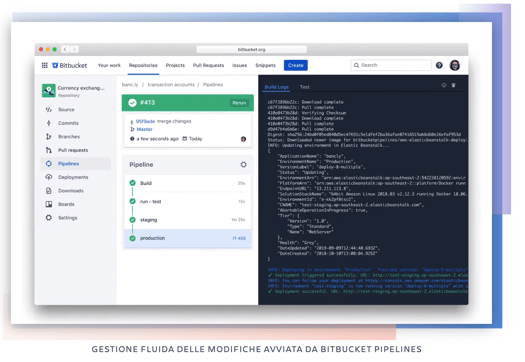Select Pipelines in the sidebar
Viewport: 525px width, 362px height.
click(x=76, y=163)
